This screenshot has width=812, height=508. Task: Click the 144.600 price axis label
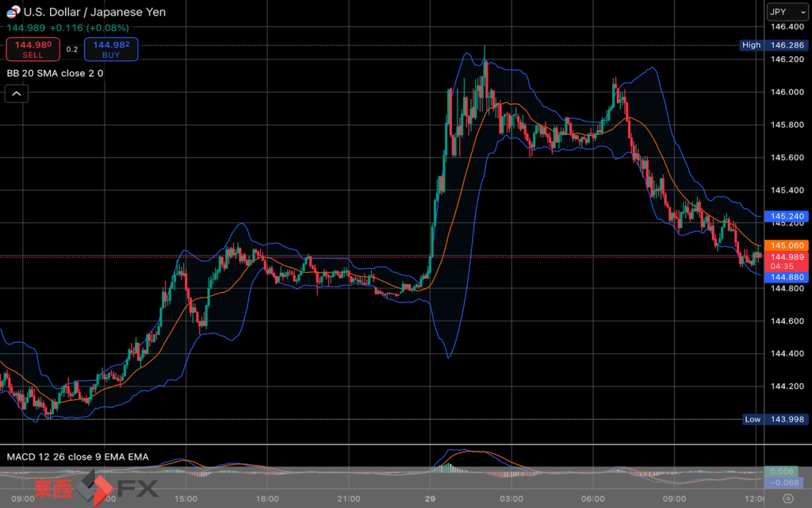click(x=787, y=321)
